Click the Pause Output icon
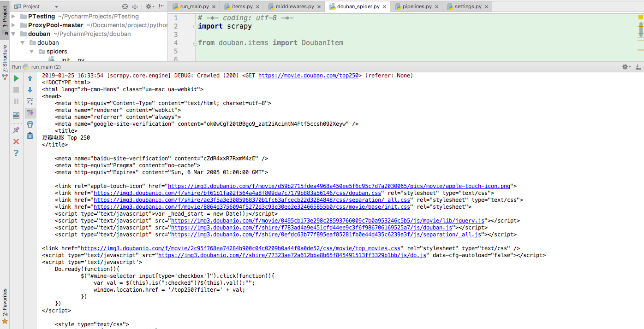 [16, 101]
